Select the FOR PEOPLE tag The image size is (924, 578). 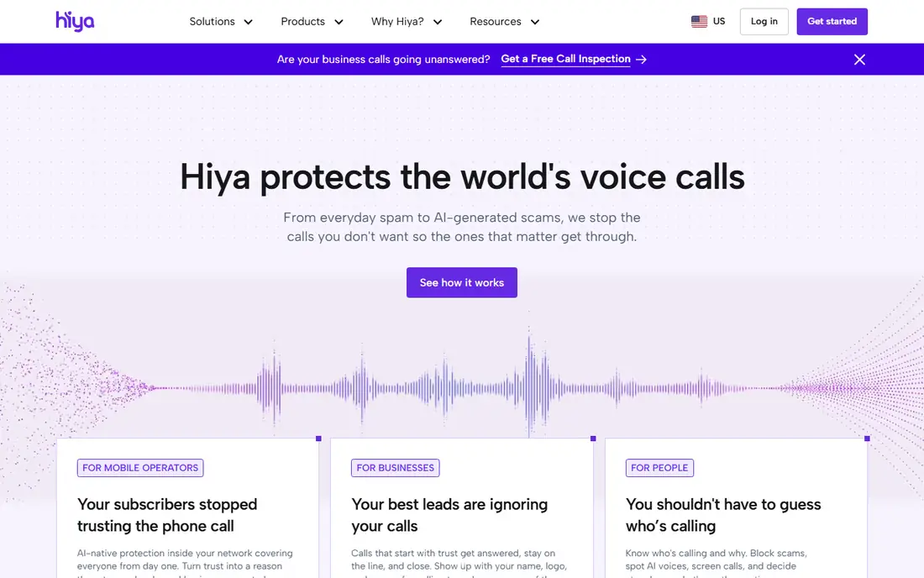click(659, 468)
